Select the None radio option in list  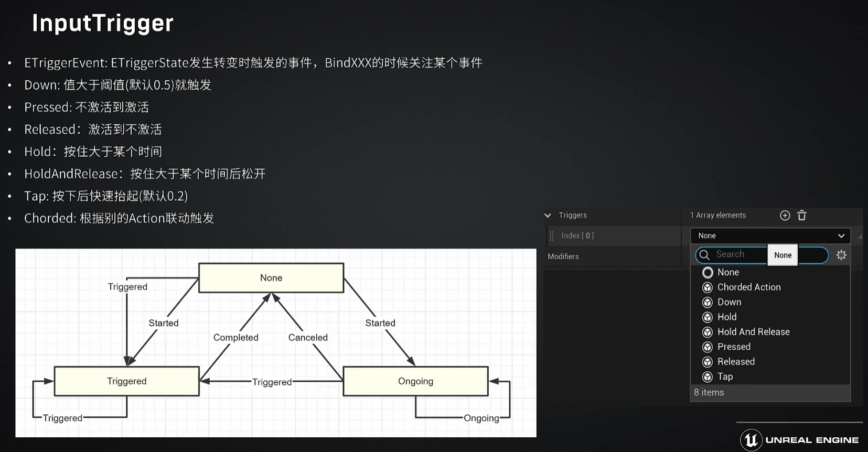(x=708, y=273)
